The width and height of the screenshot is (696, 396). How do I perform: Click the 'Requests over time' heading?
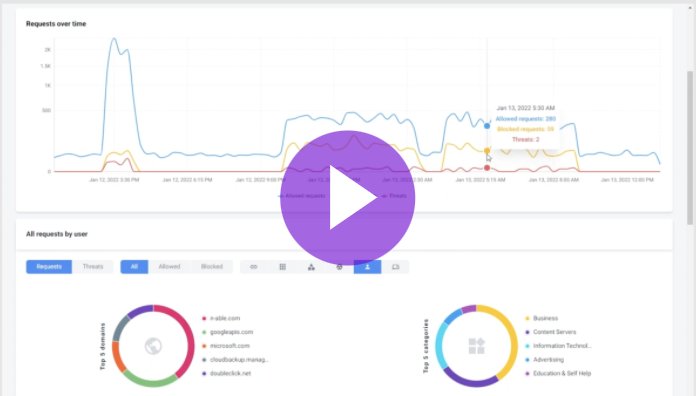coord(56,24)
